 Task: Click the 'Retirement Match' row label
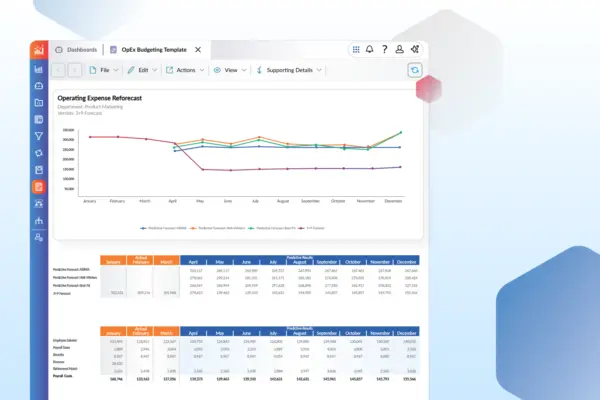65,369
